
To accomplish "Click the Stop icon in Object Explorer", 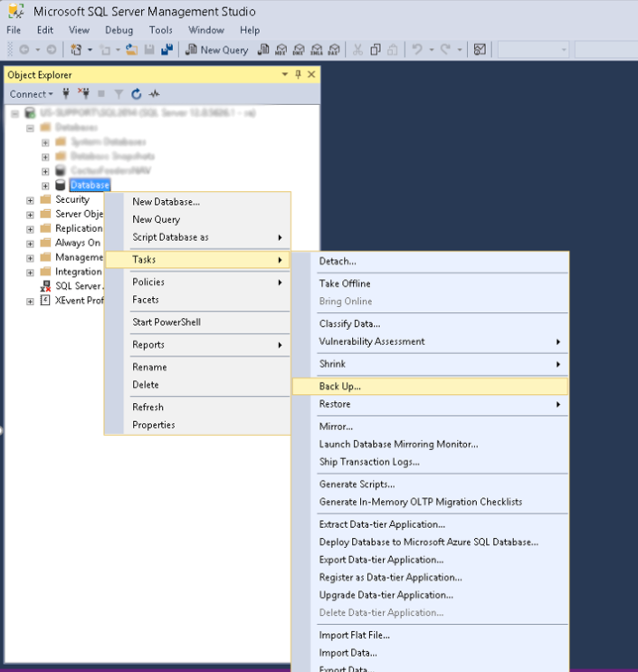I will [101, 93].
